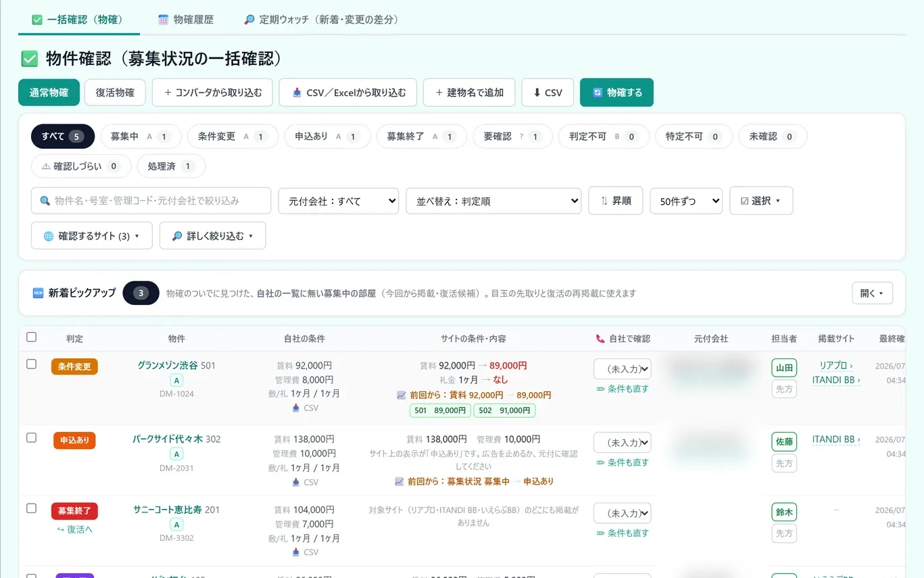Viewport: 924px width, 578px height.
Task: Click the chart icon in パークサイド代々木 history line
Action: [399, 481]
